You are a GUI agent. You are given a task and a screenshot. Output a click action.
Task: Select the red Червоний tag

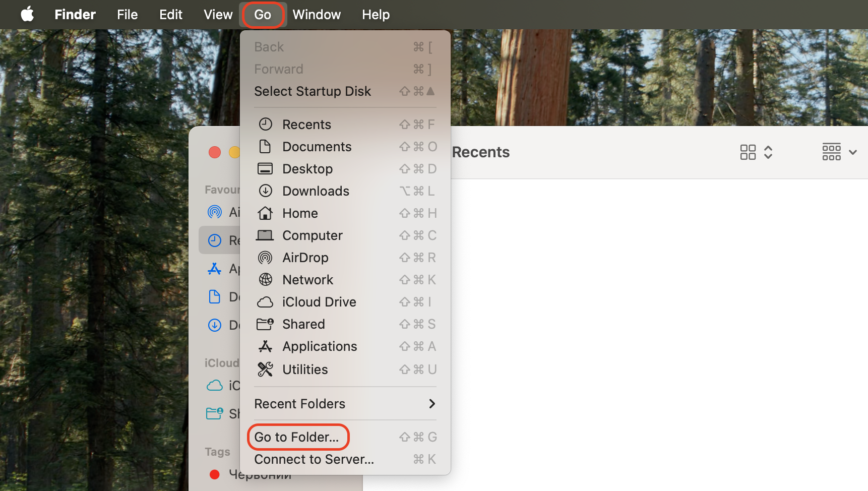click(215, 474)
